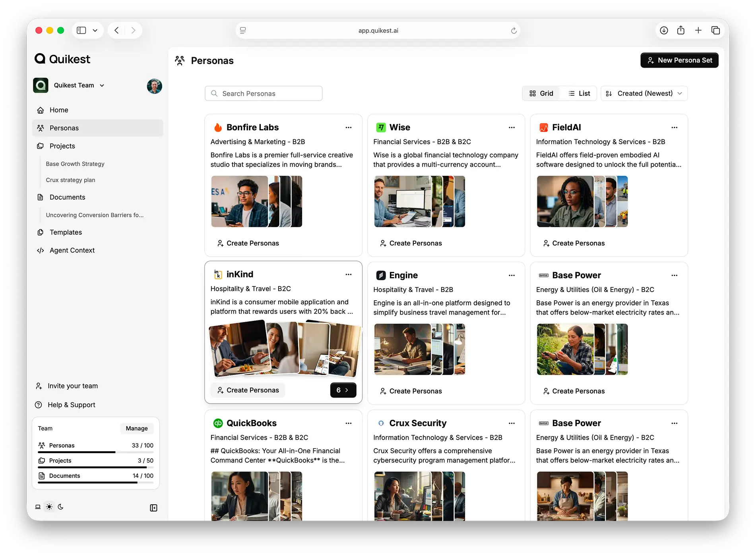Open the Engine card ellipsis menu
Screen dimensions: 756x556
coord(512,275)
